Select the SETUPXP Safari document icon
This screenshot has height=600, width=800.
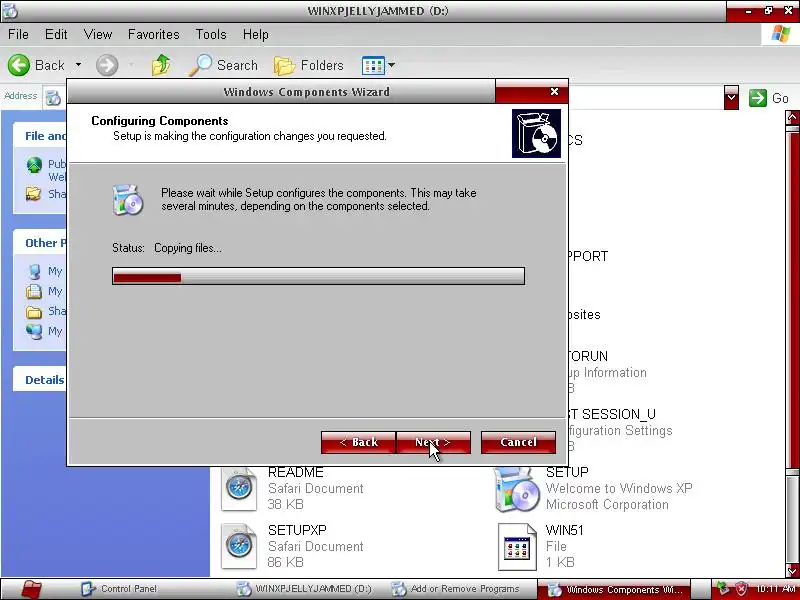[x=238, y=546]
